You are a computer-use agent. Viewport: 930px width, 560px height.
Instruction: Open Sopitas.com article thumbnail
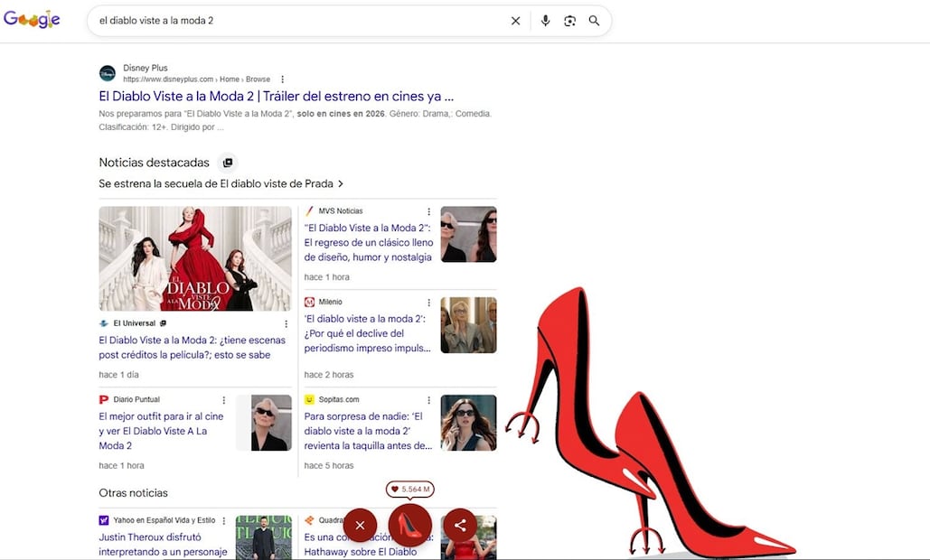tap(468, 423)
